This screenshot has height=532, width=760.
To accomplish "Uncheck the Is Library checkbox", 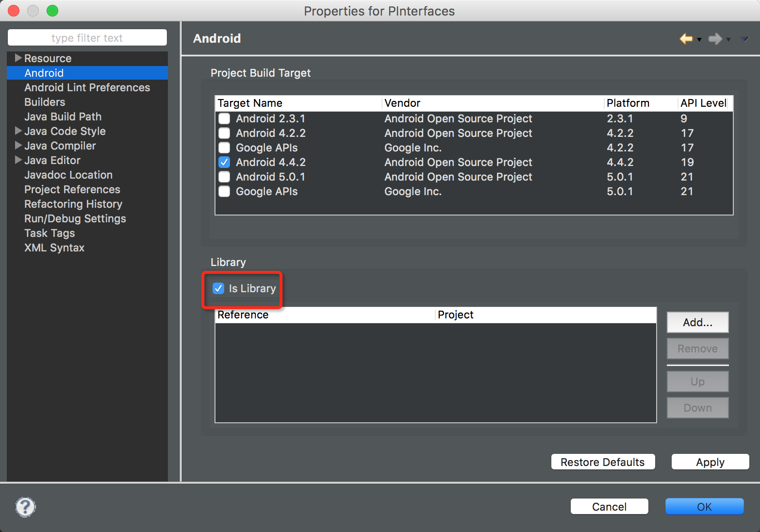I will tap(218, 288).
